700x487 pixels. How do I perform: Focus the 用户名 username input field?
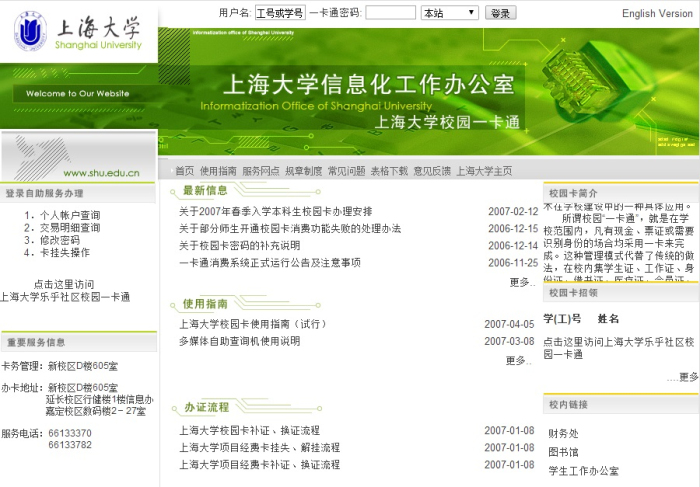click(280, 13)
